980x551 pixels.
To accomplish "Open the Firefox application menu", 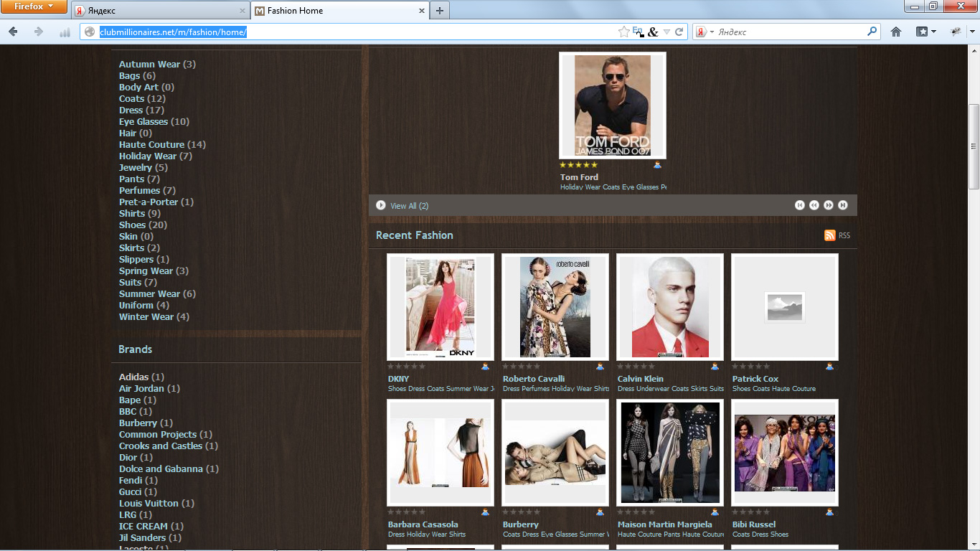I will (34, 7).
